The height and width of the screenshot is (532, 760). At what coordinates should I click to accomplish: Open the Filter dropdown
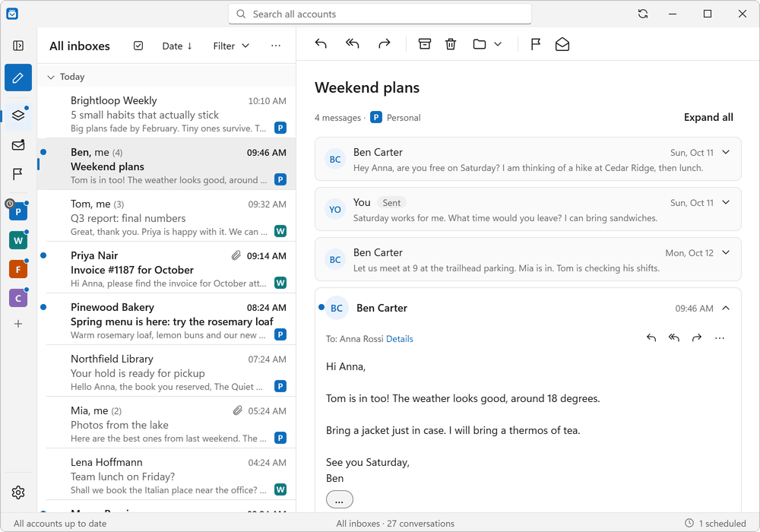point(231,46)
